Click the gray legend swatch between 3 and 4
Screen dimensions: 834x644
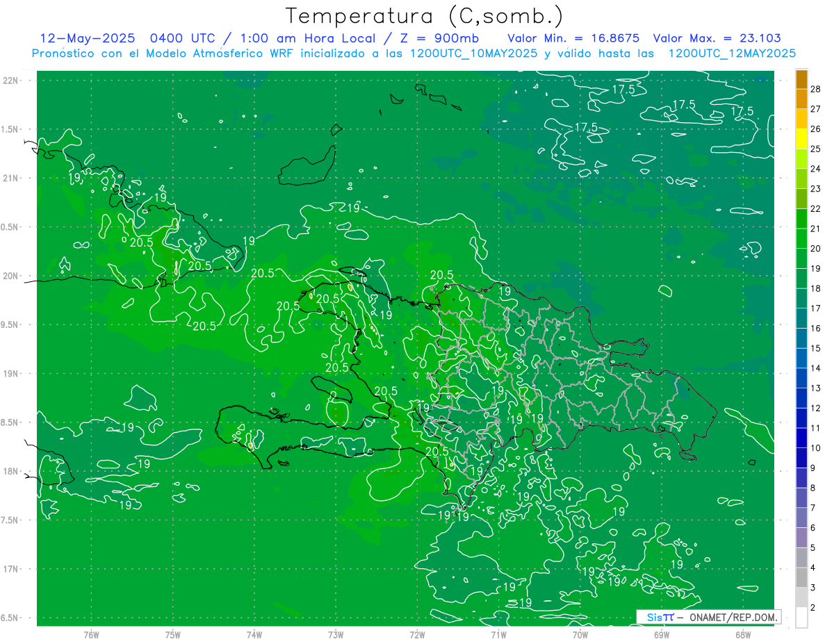point(801,578)
